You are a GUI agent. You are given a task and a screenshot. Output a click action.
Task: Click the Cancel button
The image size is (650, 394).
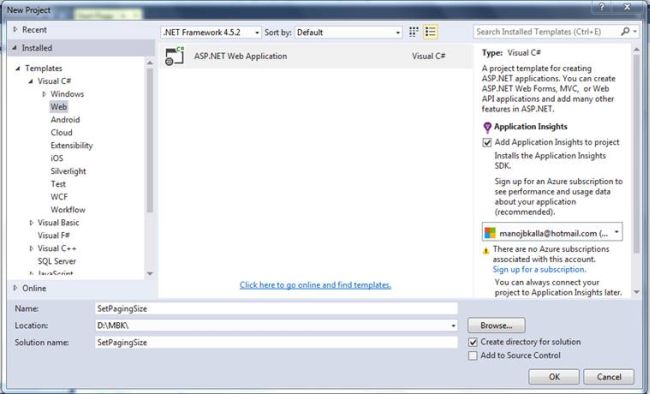[x=609, y=377]
